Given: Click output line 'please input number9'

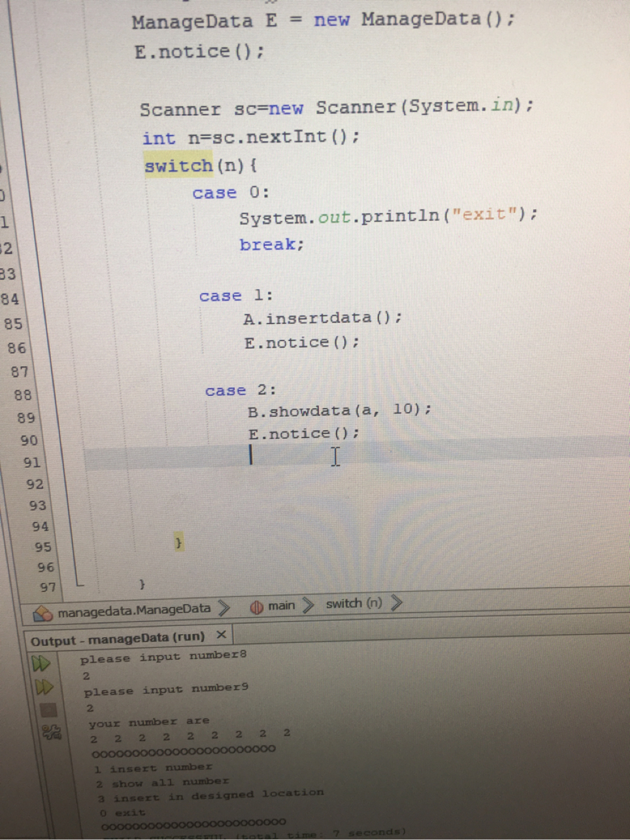Looking at the screenshot, I should click(166, 690).
